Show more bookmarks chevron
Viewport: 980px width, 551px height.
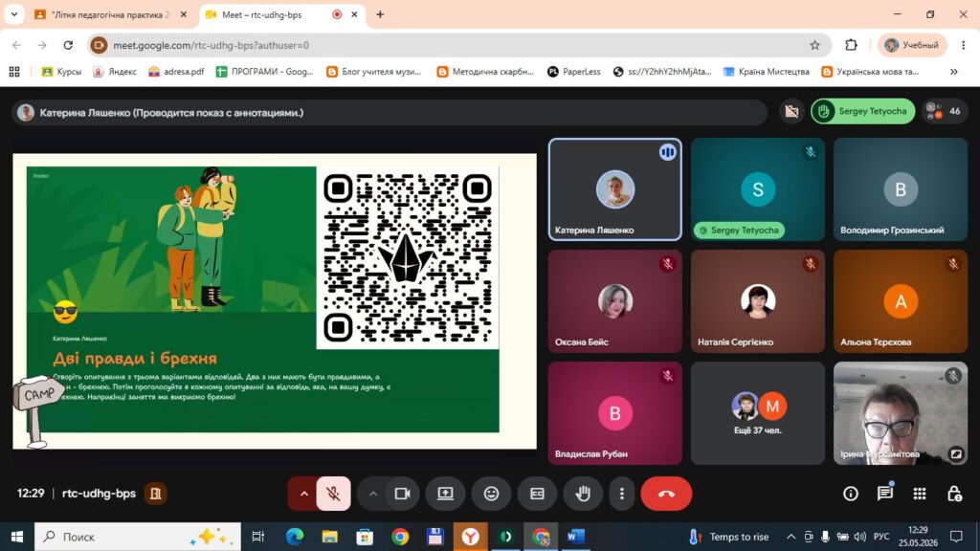(954, 72)
